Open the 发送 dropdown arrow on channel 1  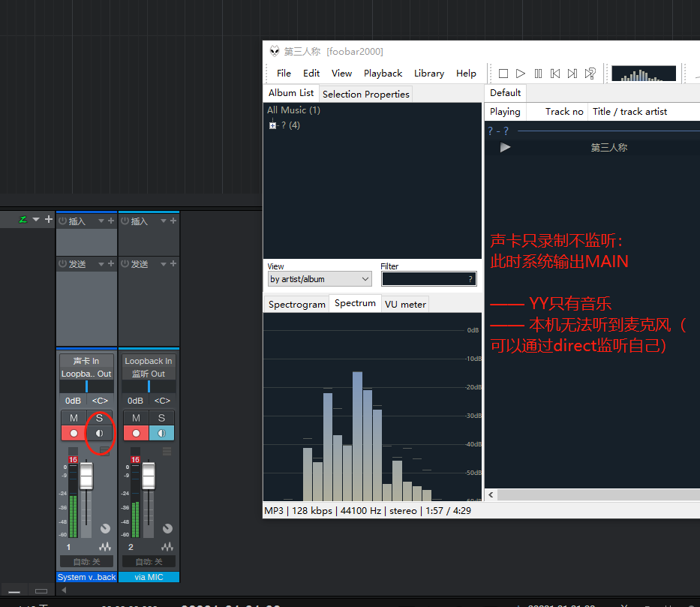tap(101, 263)
